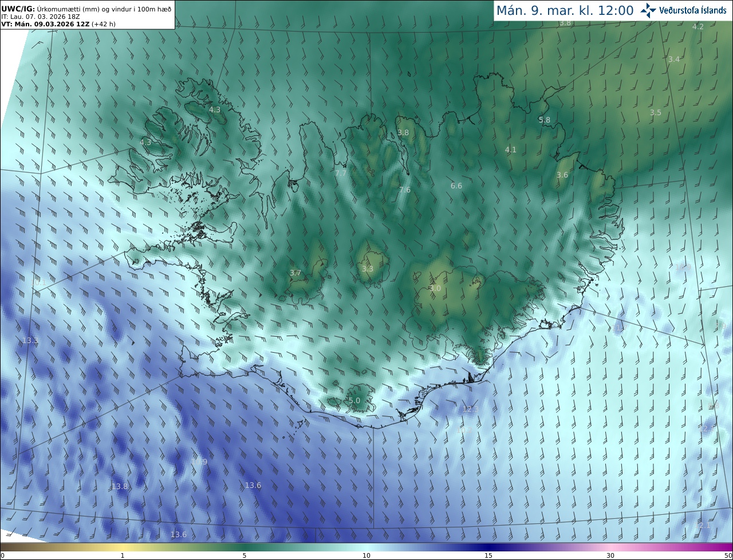Click the 3.6 value in east Iceland

(x=562, y=175)
